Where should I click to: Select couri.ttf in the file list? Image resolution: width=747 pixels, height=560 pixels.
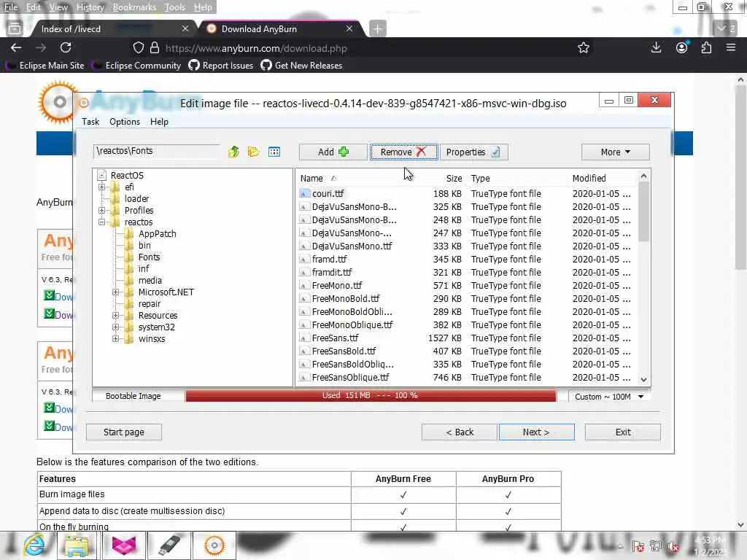point(467,194)
